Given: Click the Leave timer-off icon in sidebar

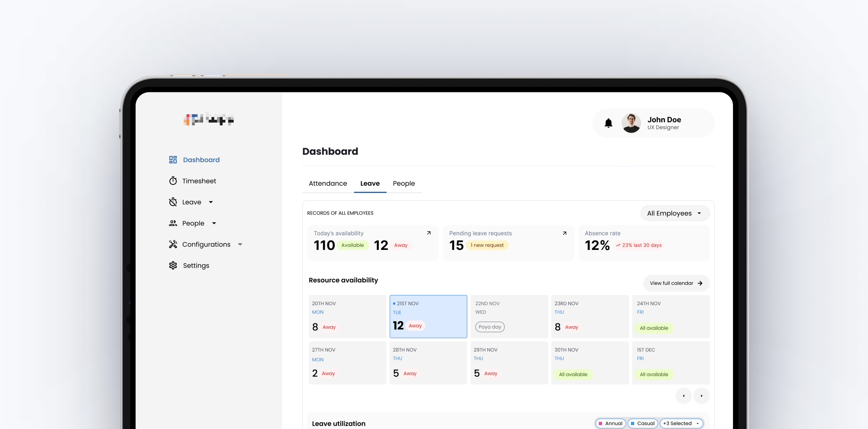Looking at the screenshot, I should point(173,202).
